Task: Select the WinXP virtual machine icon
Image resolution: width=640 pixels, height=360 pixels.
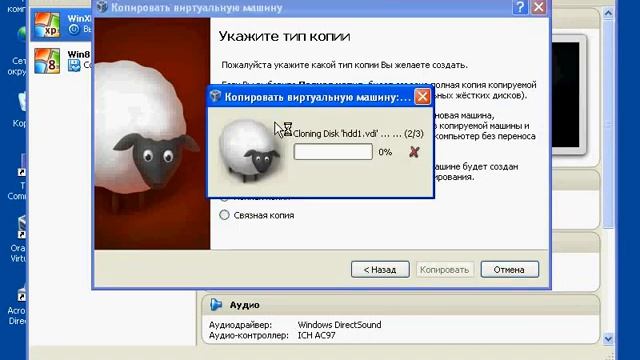Action: [x=47, y=24]
